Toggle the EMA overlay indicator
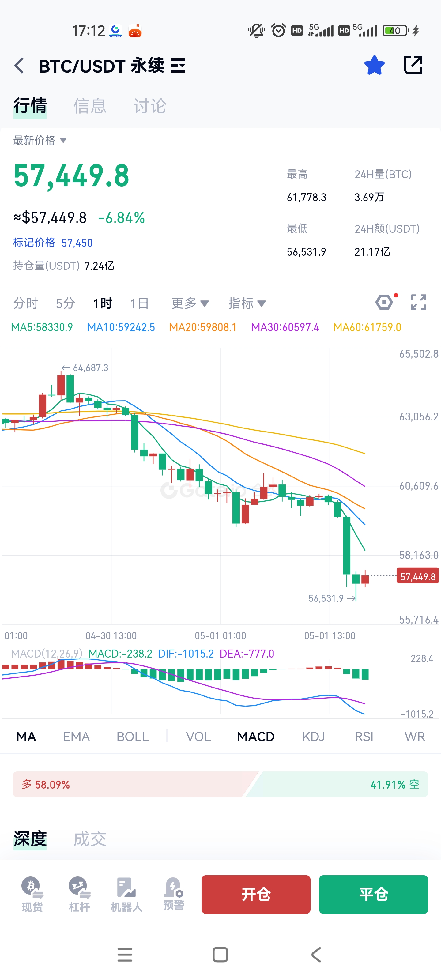 (x=76, y=737)
